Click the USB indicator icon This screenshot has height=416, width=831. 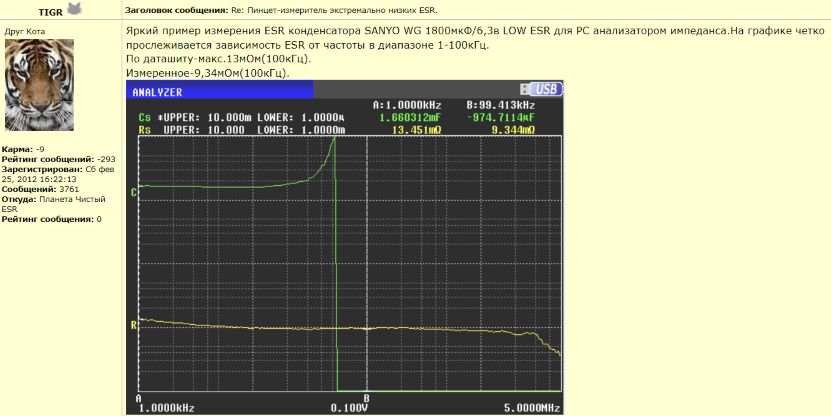coord(542,90)
